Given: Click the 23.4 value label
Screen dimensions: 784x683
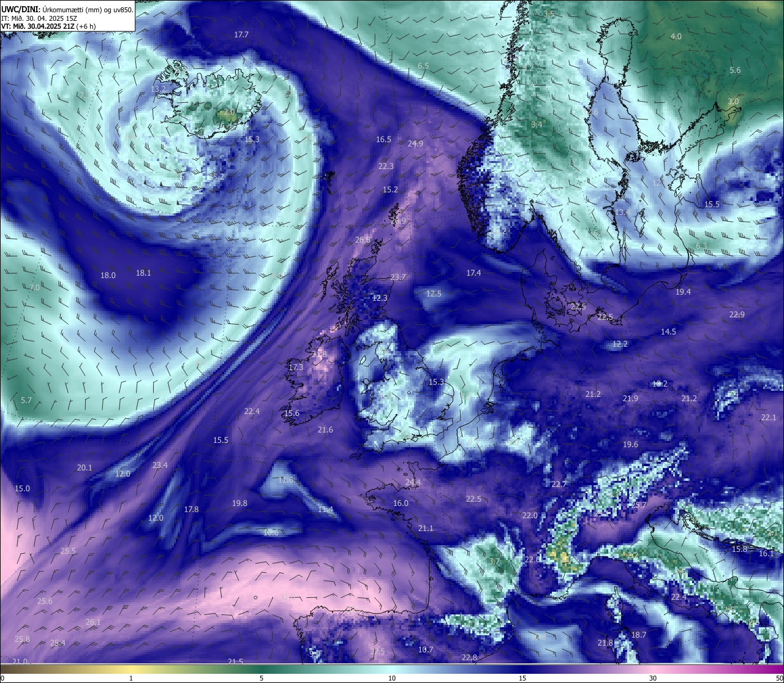Looking at the screenshot, I should coord(160,466).
